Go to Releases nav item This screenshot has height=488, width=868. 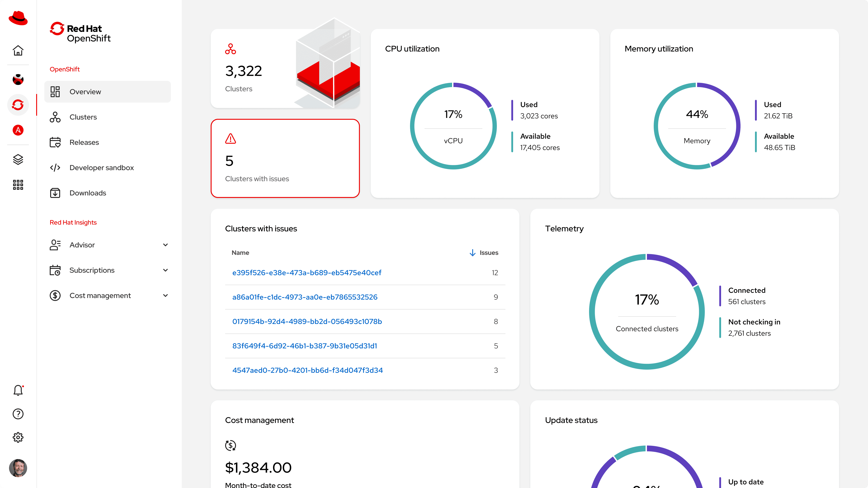[108, 142]
